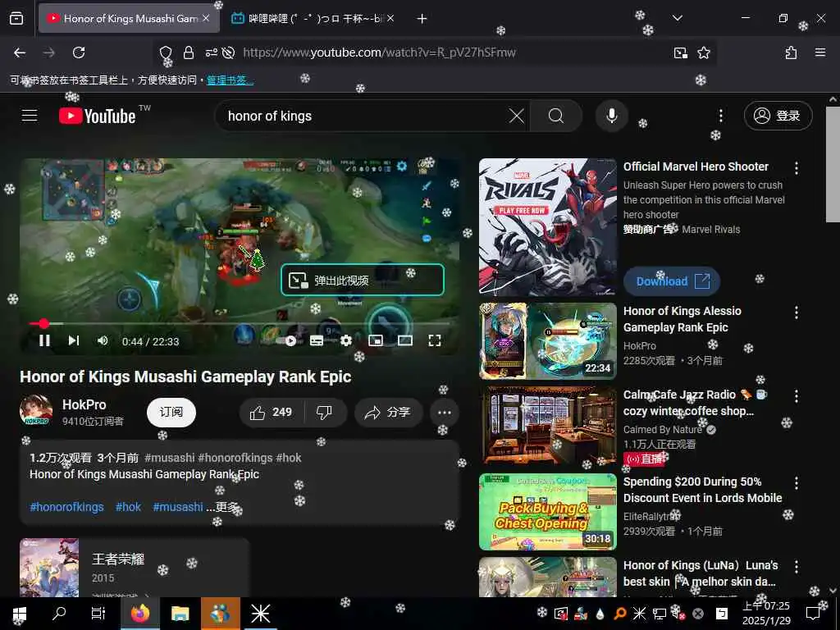Pause the video

click(x=44, y=340)
